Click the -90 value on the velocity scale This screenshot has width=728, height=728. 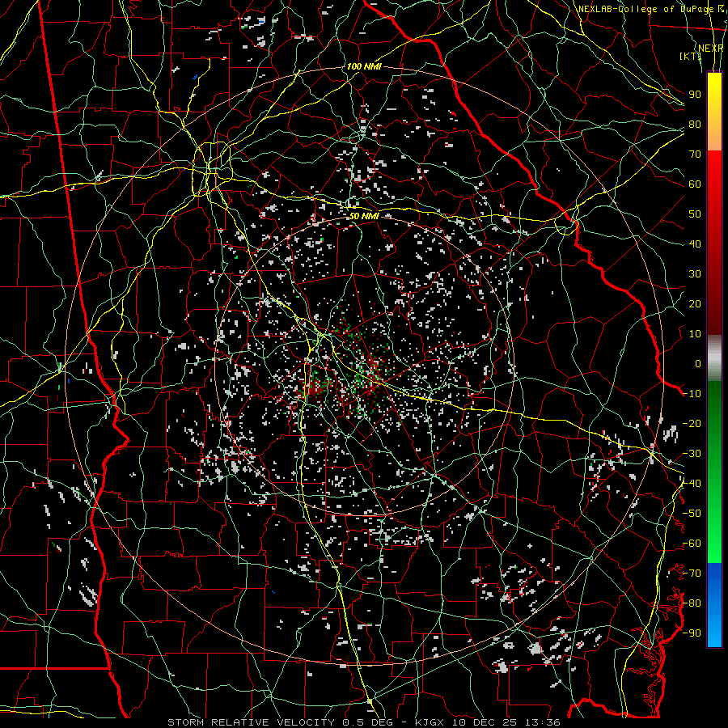pyautogui.click(x=692, y=633)
